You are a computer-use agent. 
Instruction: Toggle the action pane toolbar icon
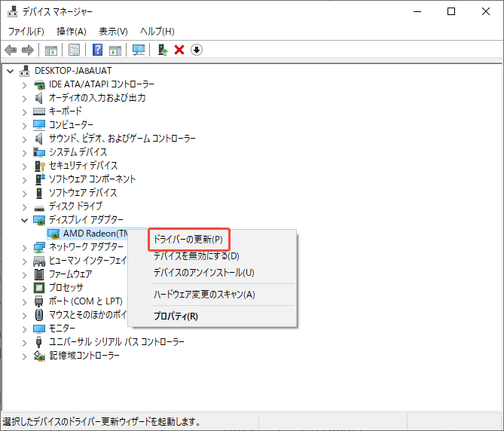click(x=115, y=50)
